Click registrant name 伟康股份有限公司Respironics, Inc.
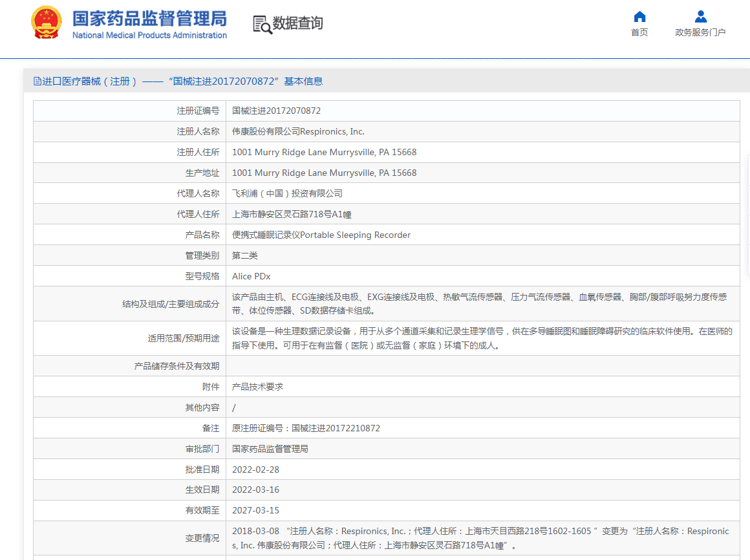750x560 pixels. [299, 131]
